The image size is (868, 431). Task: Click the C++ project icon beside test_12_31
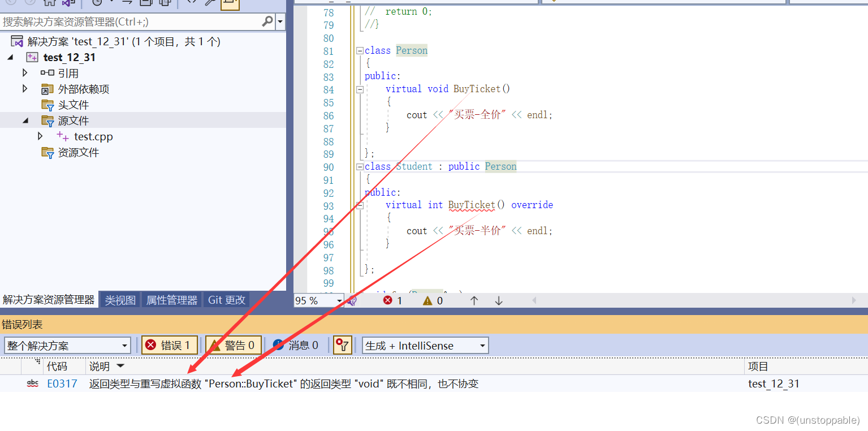click(x=32, y=57)
